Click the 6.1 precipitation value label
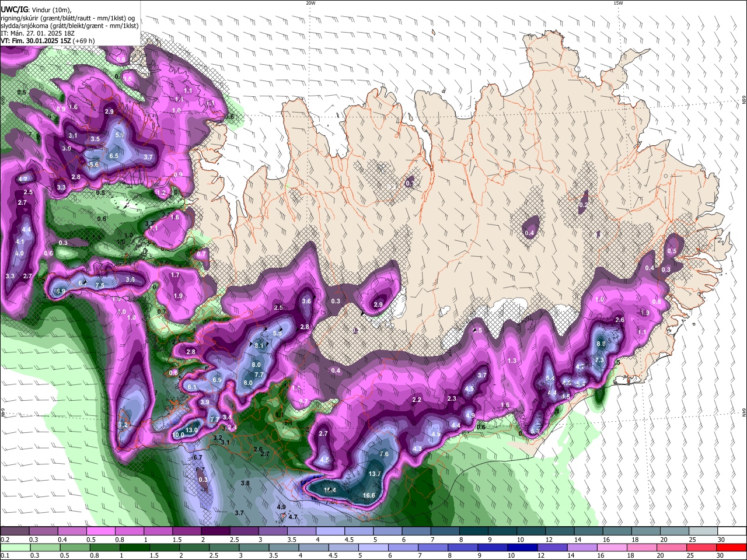 (x=193, y=387)
